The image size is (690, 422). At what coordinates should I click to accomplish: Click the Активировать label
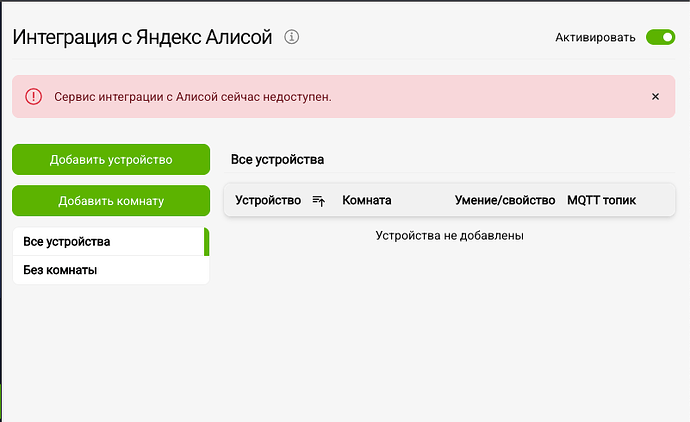pyautogui.click(x=595, y=37)
